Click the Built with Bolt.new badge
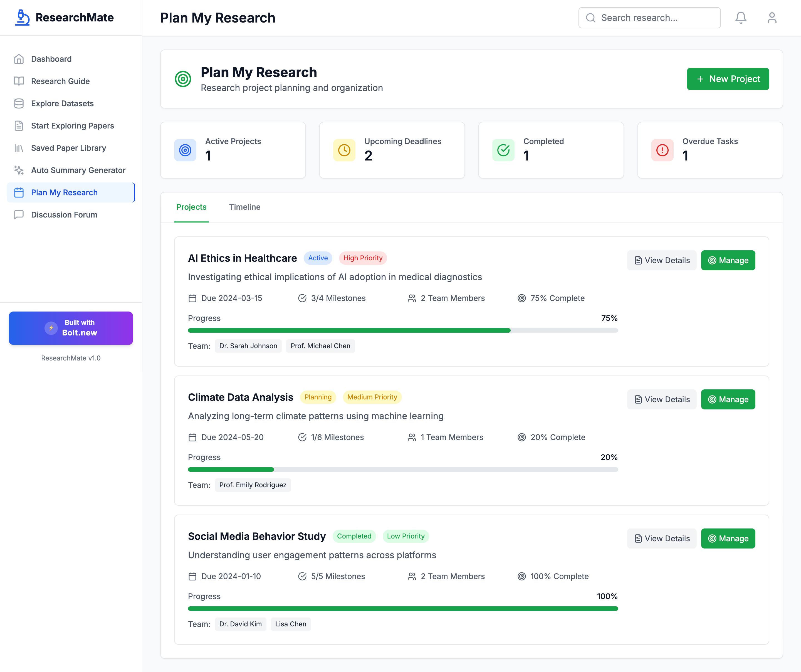Image resolution: width=801 pixels, height=672 pixels. pyautogui.click(x=71, y=328)
